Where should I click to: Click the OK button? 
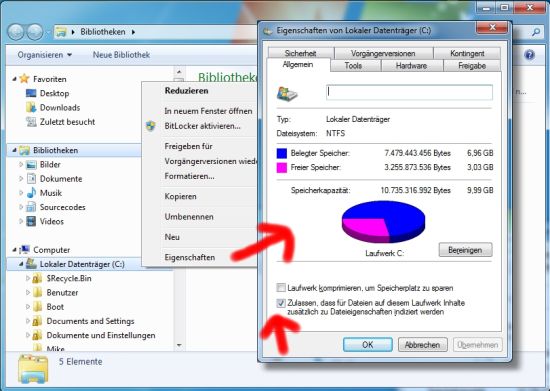coord(368,345)
